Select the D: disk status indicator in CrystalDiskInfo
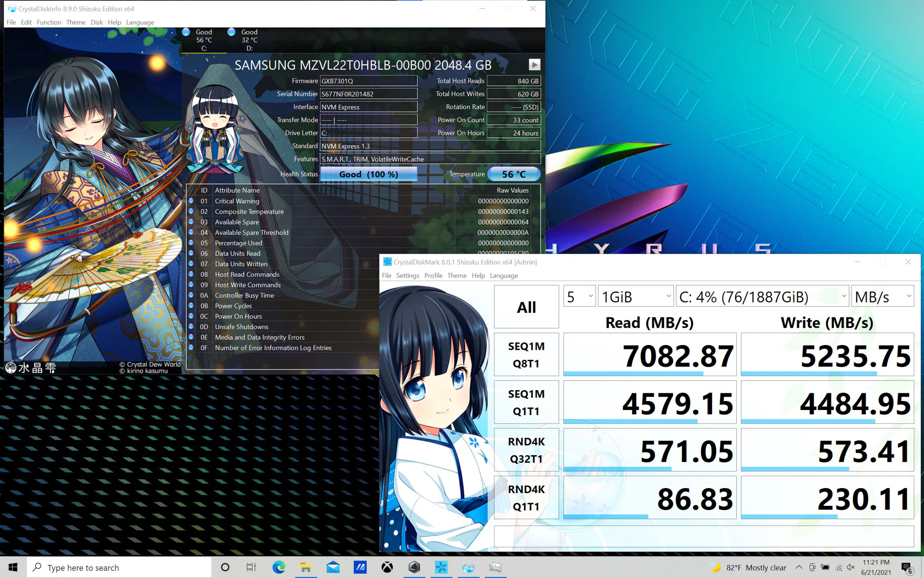The image size is (924, 578). pyautogui.click(x=249, y=40)
